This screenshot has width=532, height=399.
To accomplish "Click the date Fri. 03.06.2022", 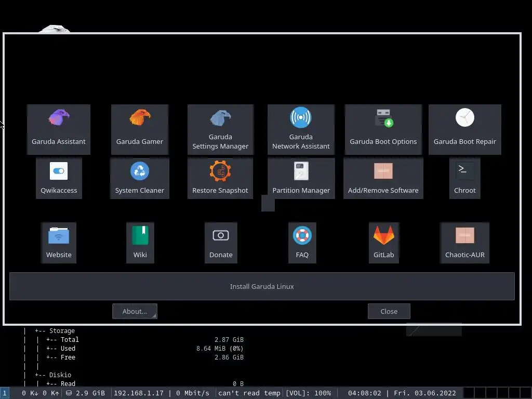I will click(425, 393).
